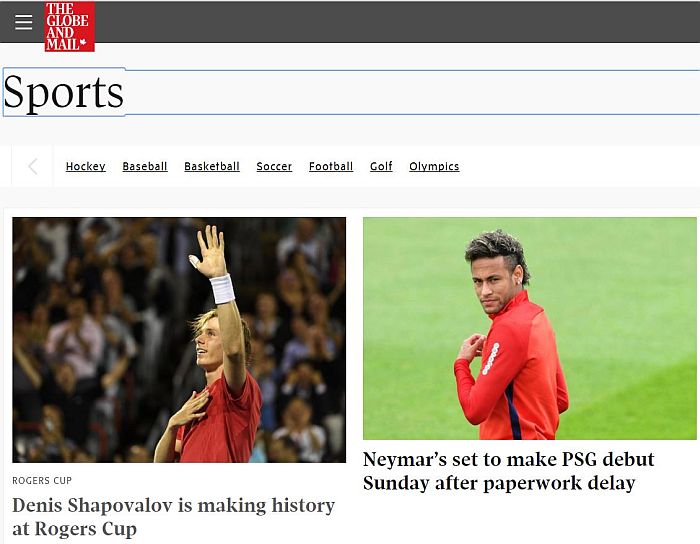Image resolution: width=700 pixels, height=544 pixels.
Task: Click The Globe and Mail logo
Action: pyautogui.click(x=70, y=26)
